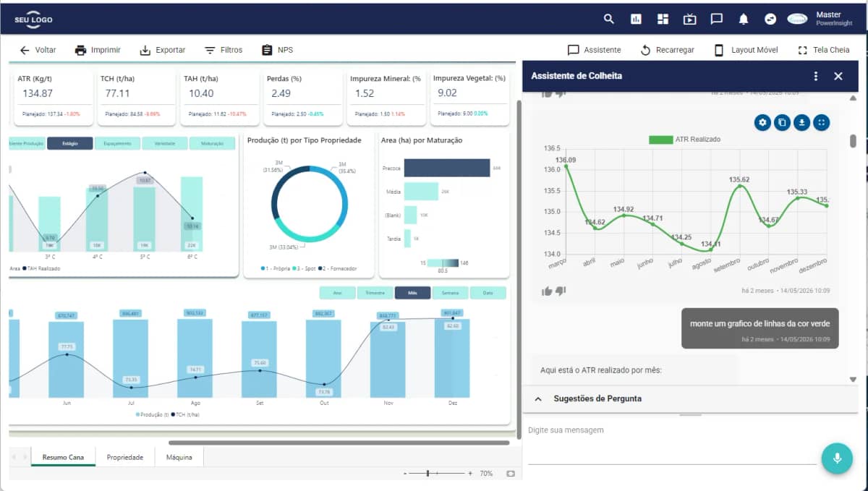Screen dimensions: 868x491
Task: Click the fit-to-page icon beside 70%
Action: click(x=511, y=473)
